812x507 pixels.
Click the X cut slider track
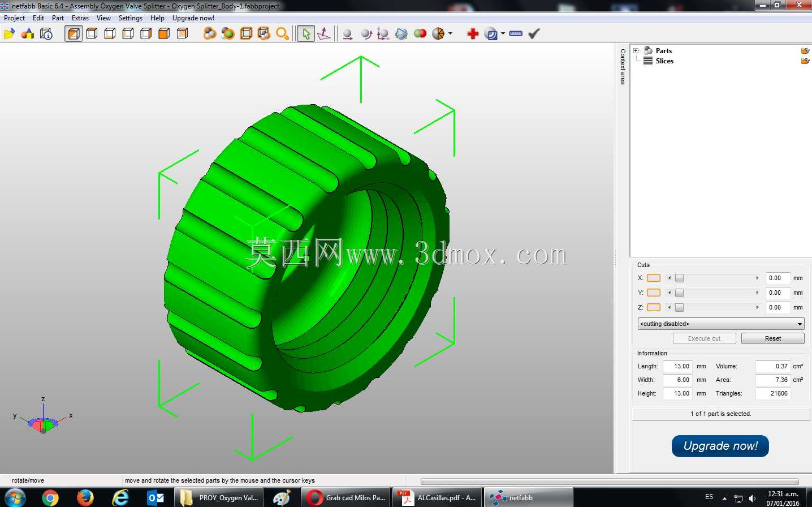coord(714,278)
